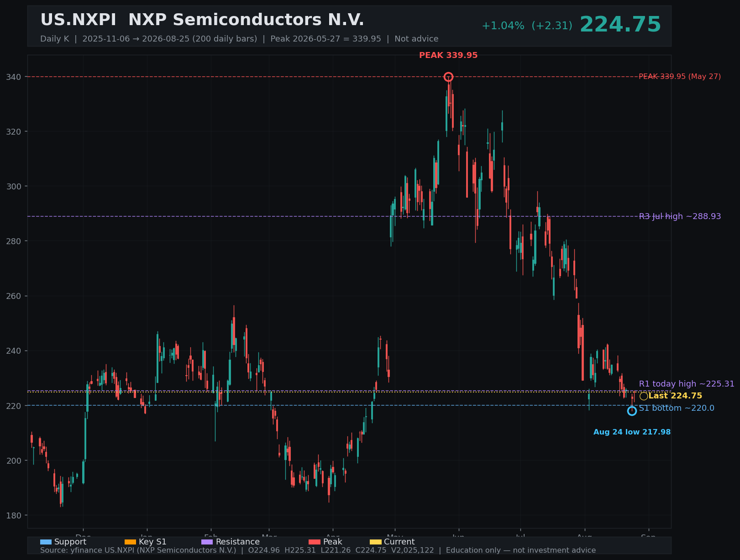Click y-axis label '340'
This screenshot has width=740, height=560.
[14, 77]
